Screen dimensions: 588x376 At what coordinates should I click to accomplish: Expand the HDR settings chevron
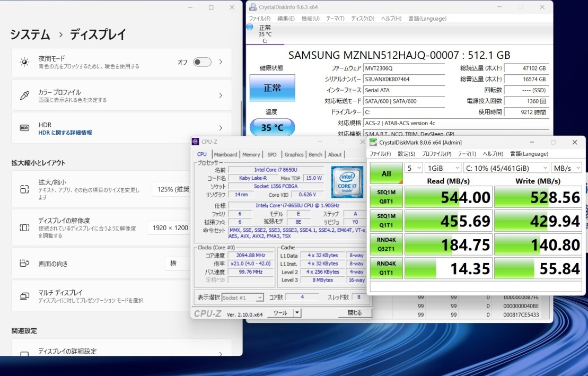click(x=221, y=128)
